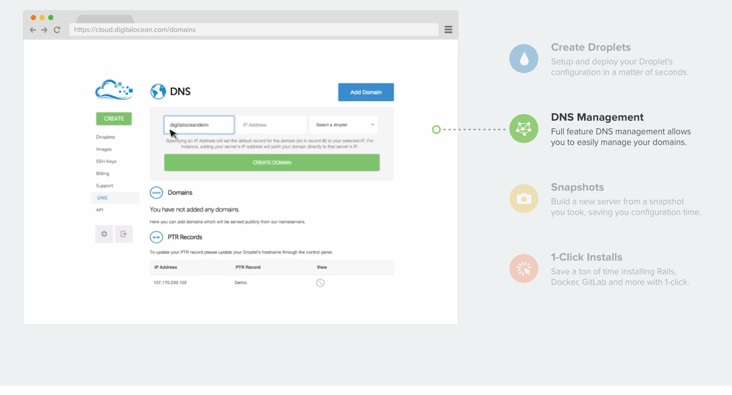Open Support in the sidebar
Viewport: 732px width, 395px height.
tap(105, 185)
